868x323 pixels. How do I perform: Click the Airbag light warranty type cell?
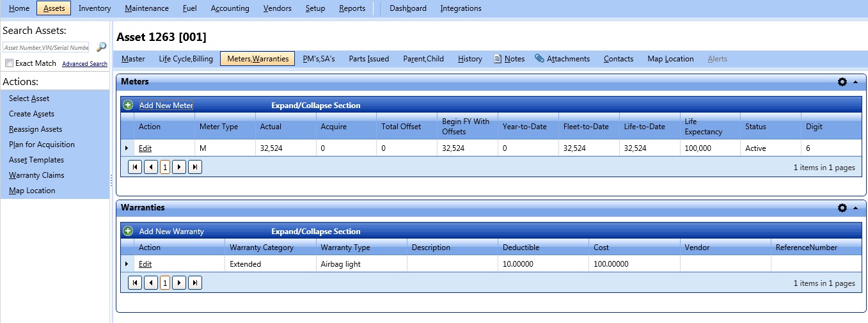coord(361,264)
